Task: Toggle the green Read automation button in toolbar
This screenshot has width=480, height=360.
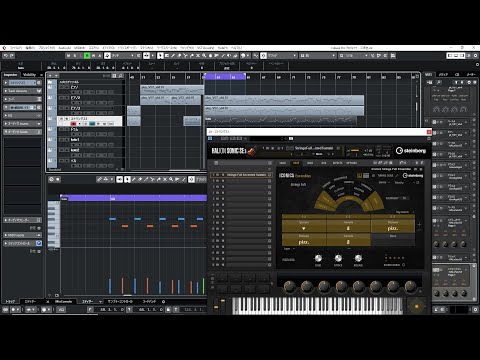Action: tap(87, 56)
